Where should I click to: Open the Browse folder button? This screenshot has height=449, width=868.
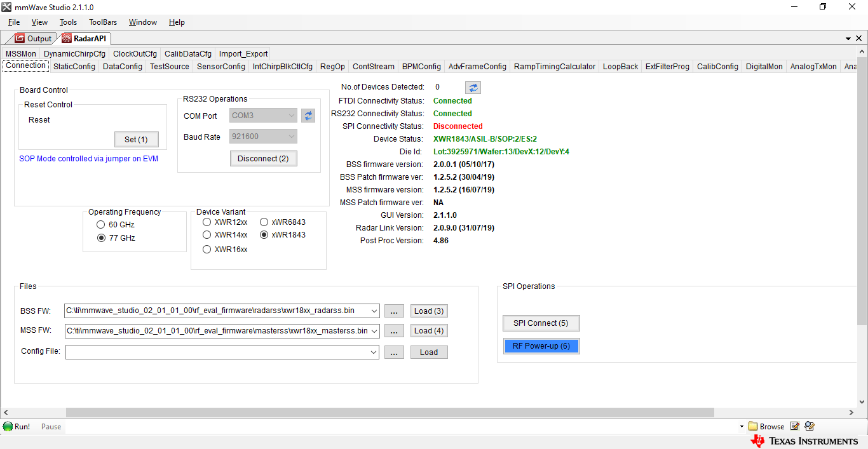tap(766, 426)
